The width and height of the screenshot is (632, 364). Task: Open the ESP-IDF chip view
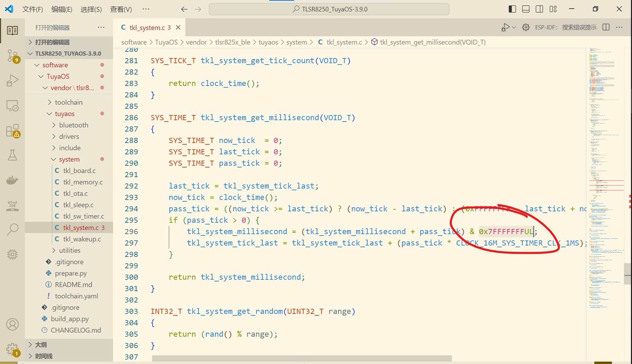[12, 255]
